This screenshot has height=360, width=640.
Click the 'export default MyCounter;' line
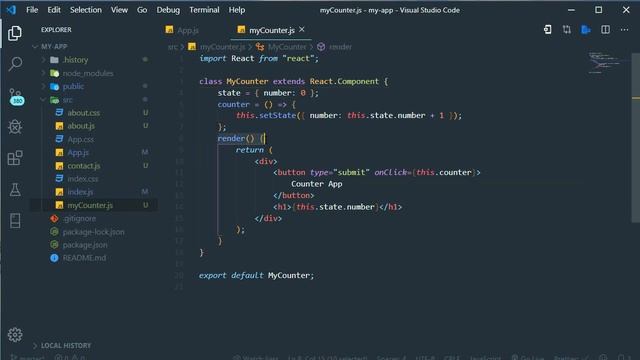256,276
